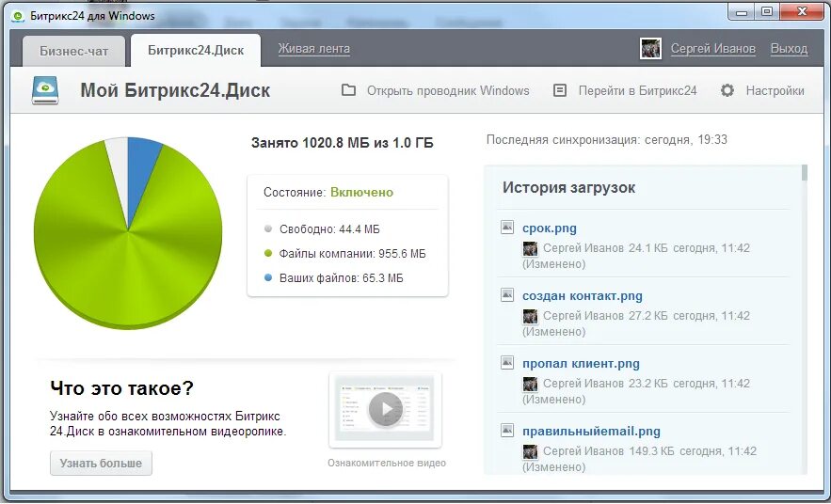831x504 pixels.
Task: Click the Битрикс24 app icon in the title bar
Action: [x=18, y=16]
